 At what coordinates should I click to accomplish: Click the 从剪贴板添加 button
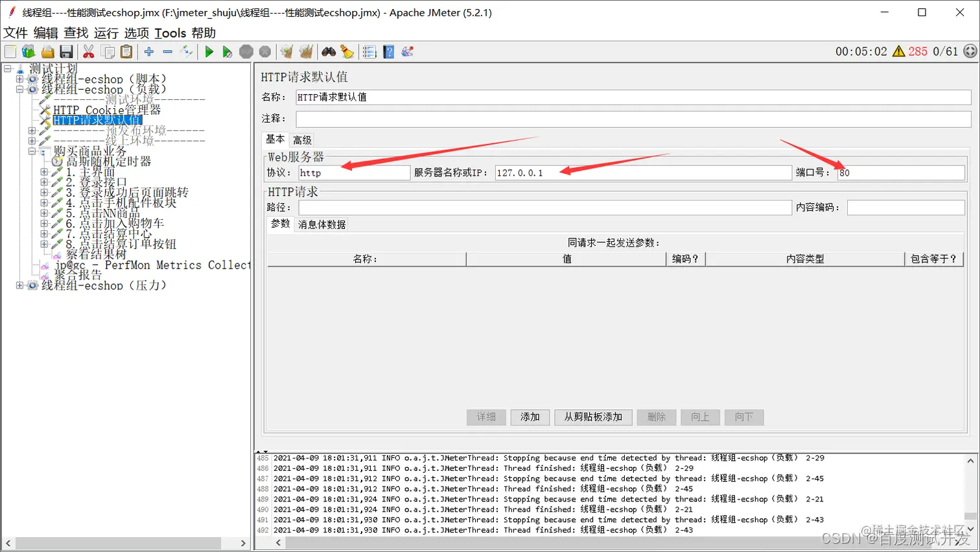click(x=593, y=417)
